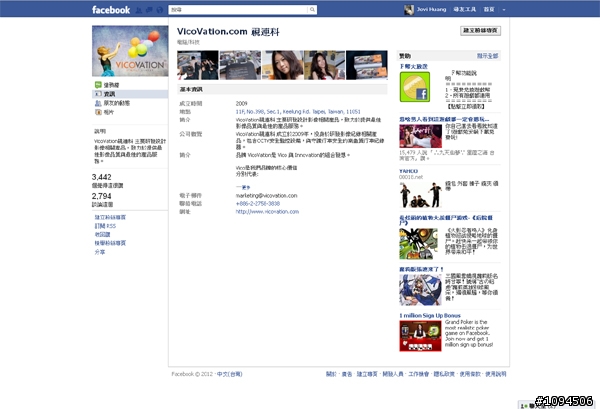
Task: Open the Grand Poker ad image
Action: (x=421, y=336)
